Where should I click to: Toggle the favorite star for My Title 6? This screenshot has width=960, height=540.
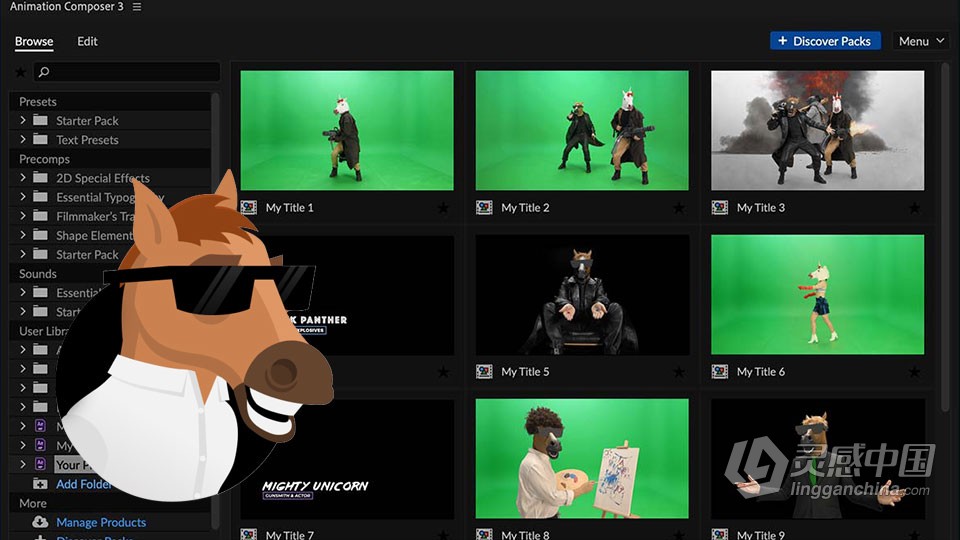coord(914,372)
